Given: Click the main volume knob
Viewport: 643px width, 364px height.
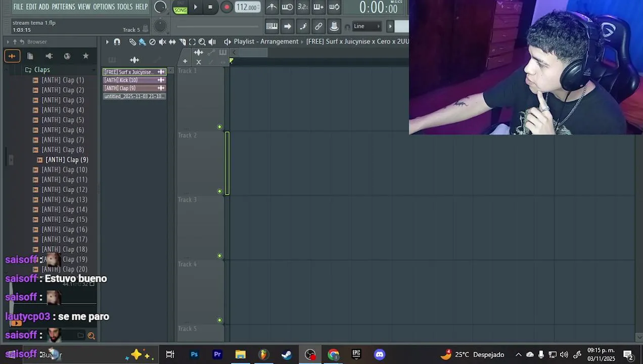Looking at the screenshot, I should point(160,7).
